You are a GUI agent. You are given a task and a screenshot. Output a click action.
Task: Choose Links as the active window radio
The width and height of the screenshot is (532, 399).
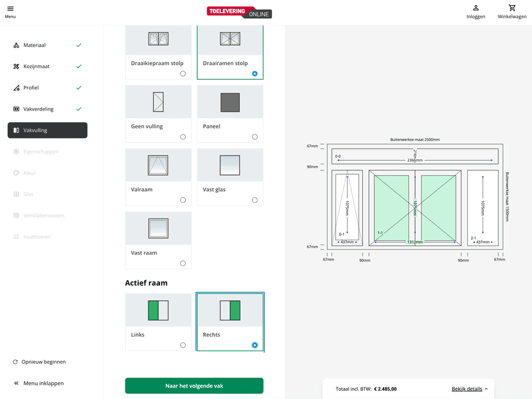(x=183, y=345)
